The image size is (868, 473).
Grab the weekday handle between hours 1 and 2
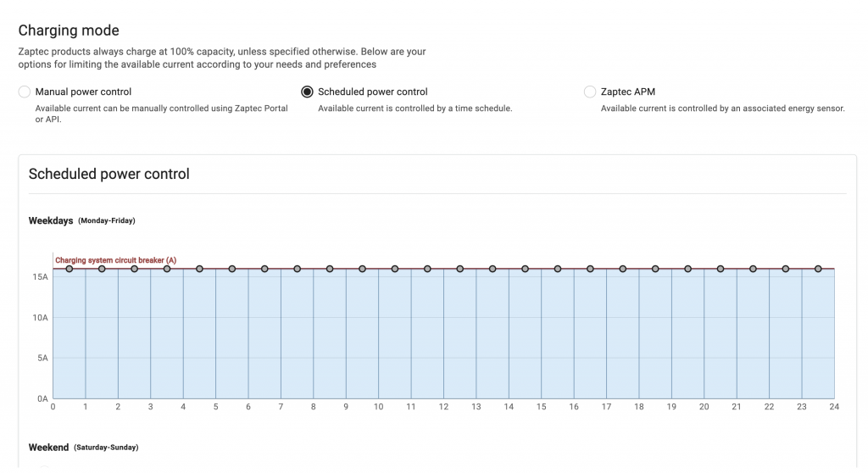102,269
